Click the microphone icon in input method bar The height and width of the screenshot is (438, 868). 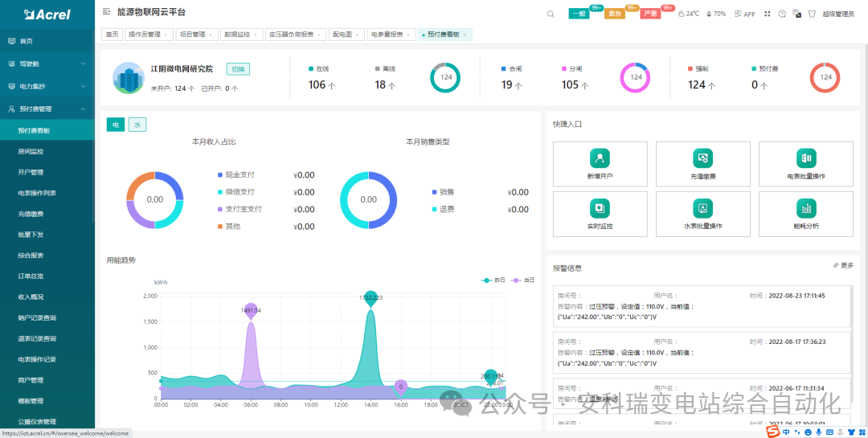[x=818, y=432]
